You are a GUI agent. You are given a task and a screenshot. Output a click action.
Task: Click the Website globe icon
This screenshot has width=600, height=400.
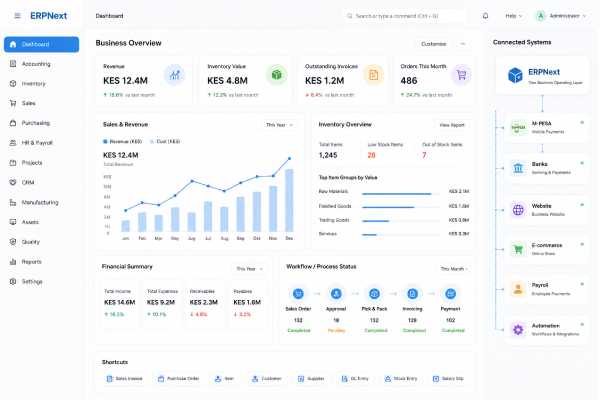[x=518, y=210]
